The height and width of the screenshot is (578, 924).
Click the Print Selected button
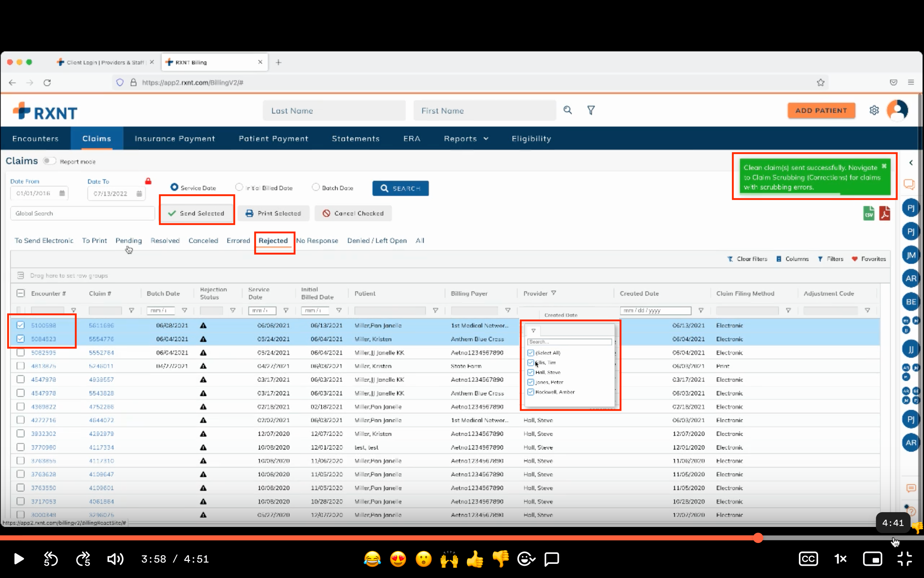274,213
